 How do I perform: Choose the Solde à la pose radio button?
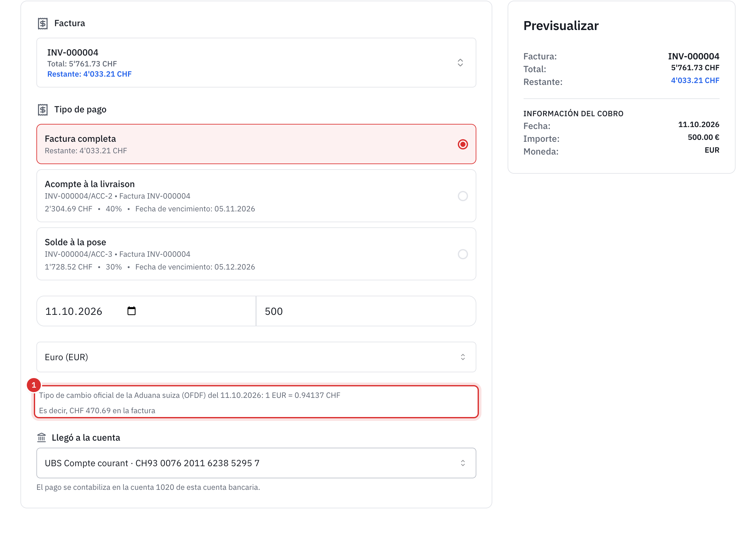pos(463,254)
